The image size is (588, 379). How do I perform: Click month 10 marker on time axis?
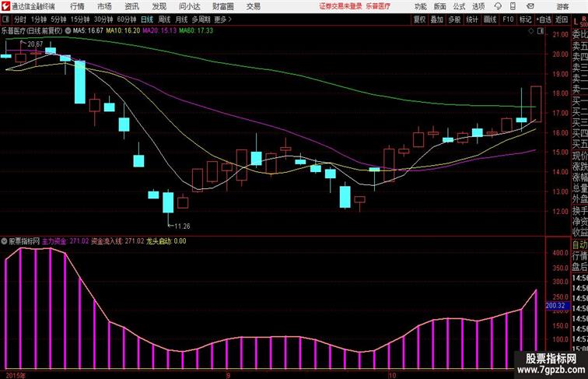click(392, 375)
